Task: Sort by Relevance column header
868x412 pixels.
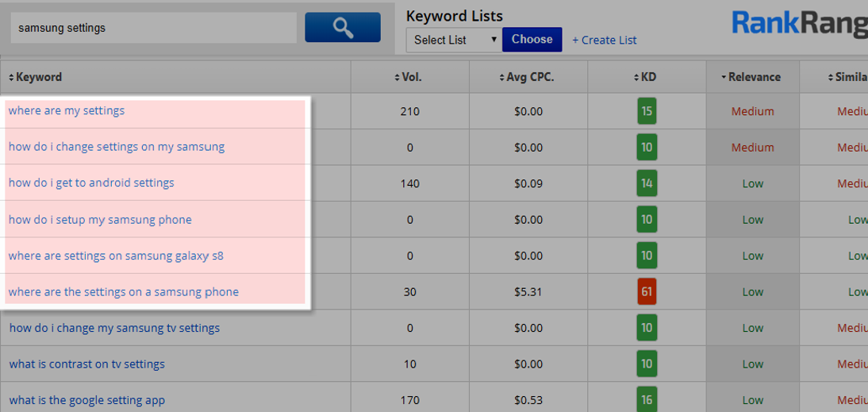Action: (751, 77)
